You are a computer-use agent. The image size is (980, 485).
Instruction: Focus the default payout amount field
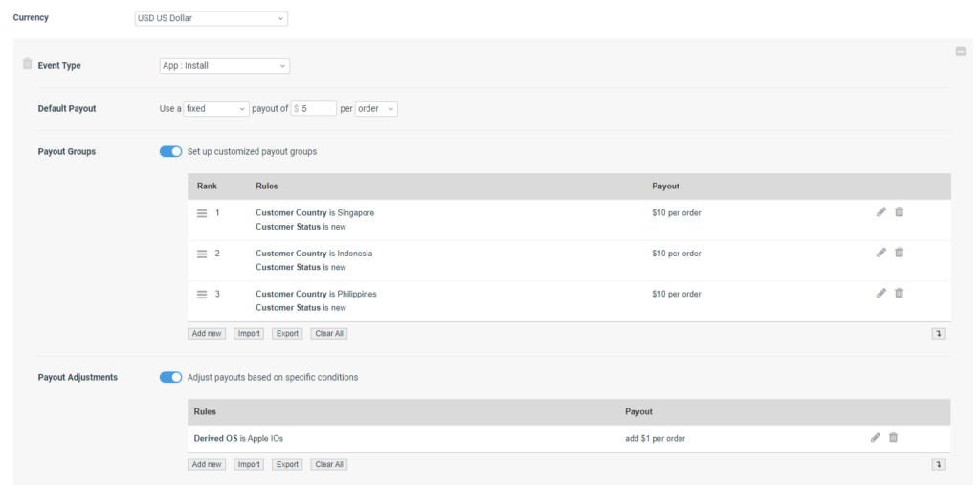click(x=314, y=109)
